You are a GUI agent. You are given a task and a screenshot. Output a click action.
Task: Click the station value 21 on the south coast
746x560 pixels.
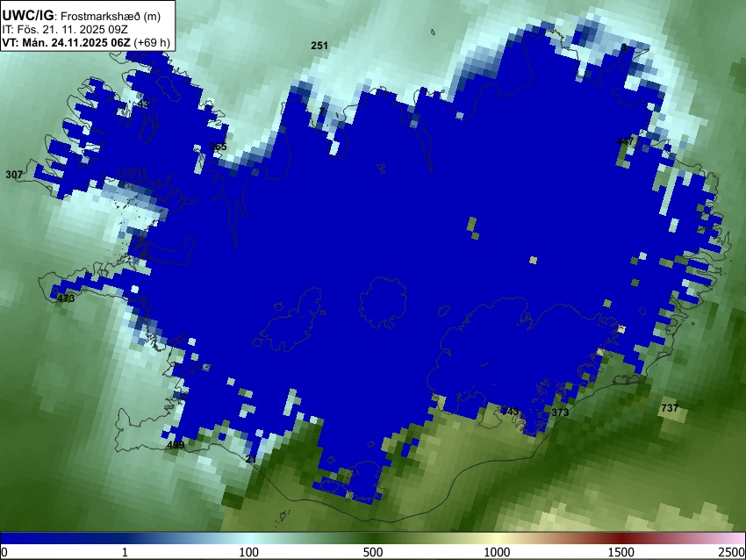251,459
